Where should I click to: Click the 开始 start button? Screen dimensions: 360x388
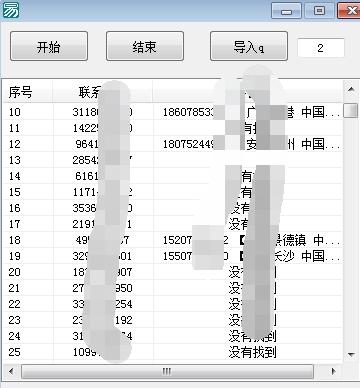coord(49,46)
